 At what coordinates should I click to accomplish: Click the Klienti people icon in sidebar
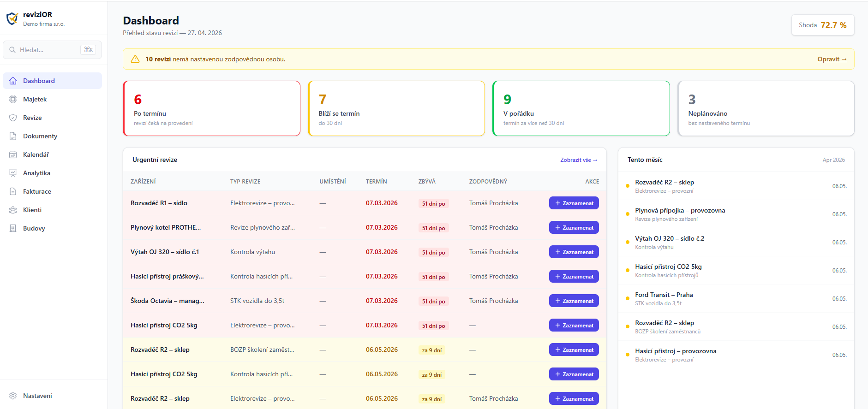[x=13, y=210]
